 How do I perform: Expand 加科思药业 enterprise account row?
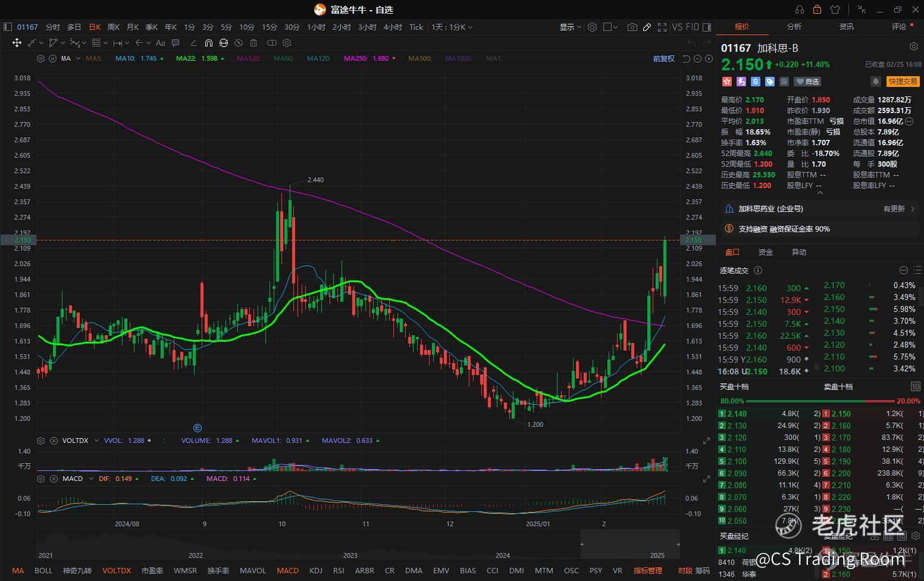coord(820,209)
